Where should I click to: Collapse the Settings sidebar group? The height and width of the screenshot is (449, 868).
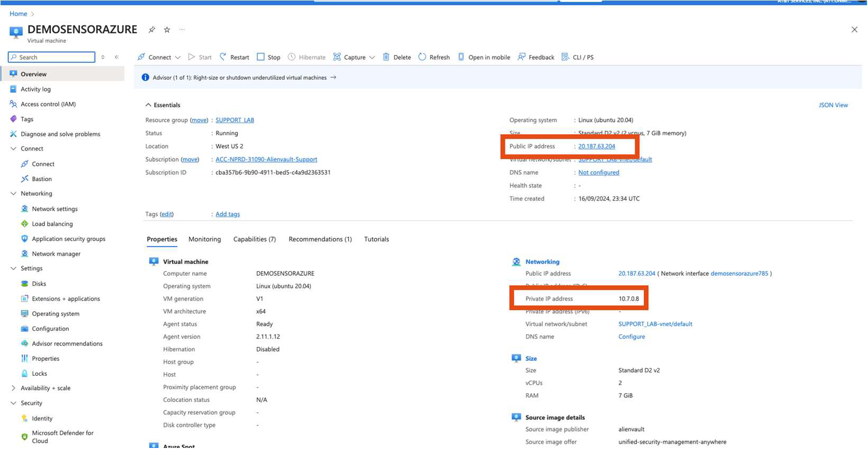tap(14, 268)
